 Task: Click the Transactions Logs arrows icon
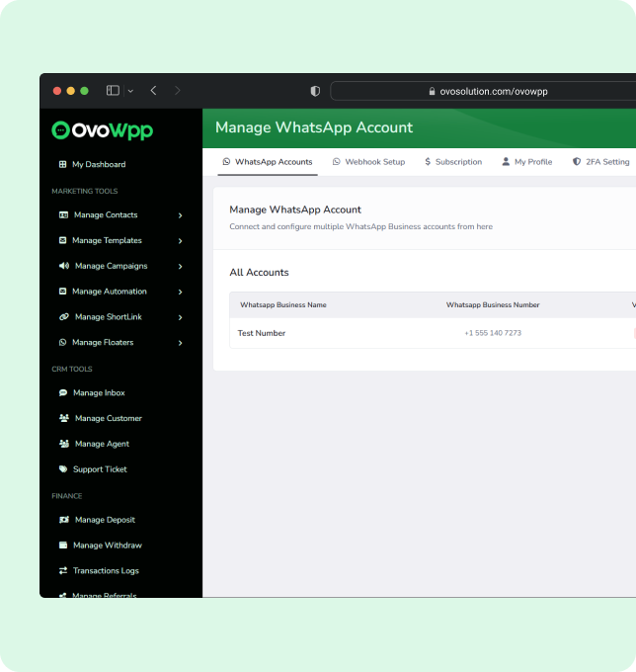[x=63, y=571]
